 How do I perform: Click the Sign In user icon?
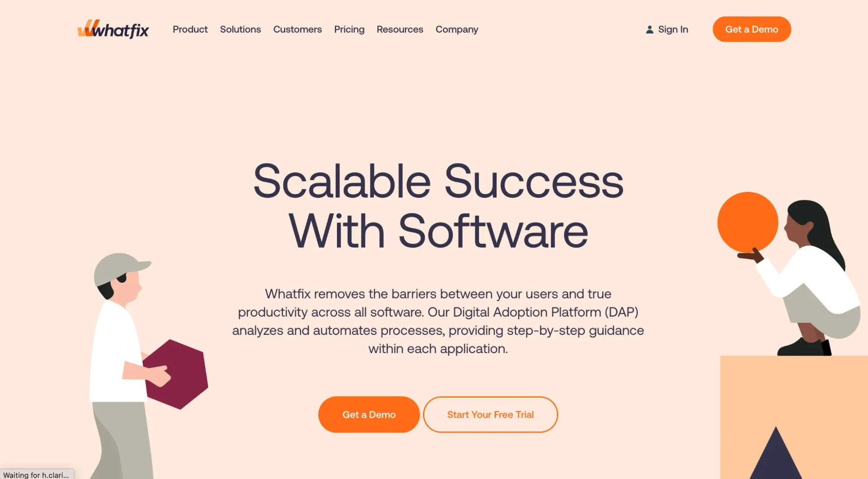(649, 29)
